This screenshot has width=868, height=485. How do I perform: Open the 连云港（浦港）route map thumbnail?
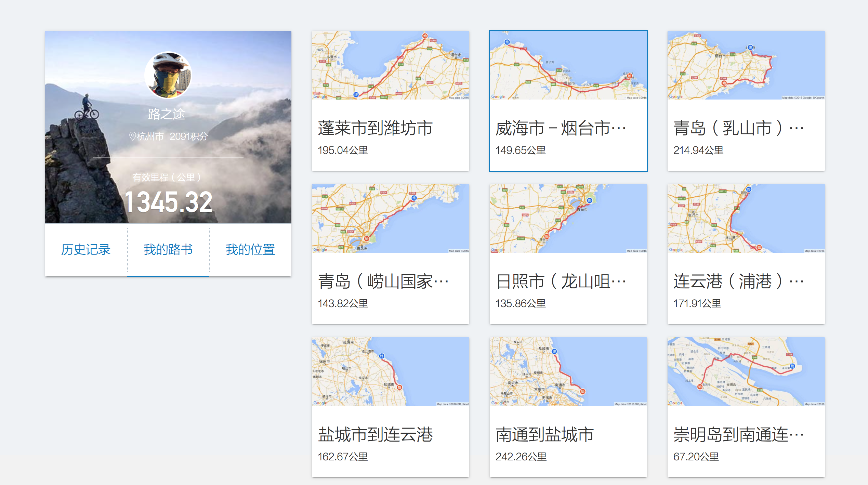(746, 218)
